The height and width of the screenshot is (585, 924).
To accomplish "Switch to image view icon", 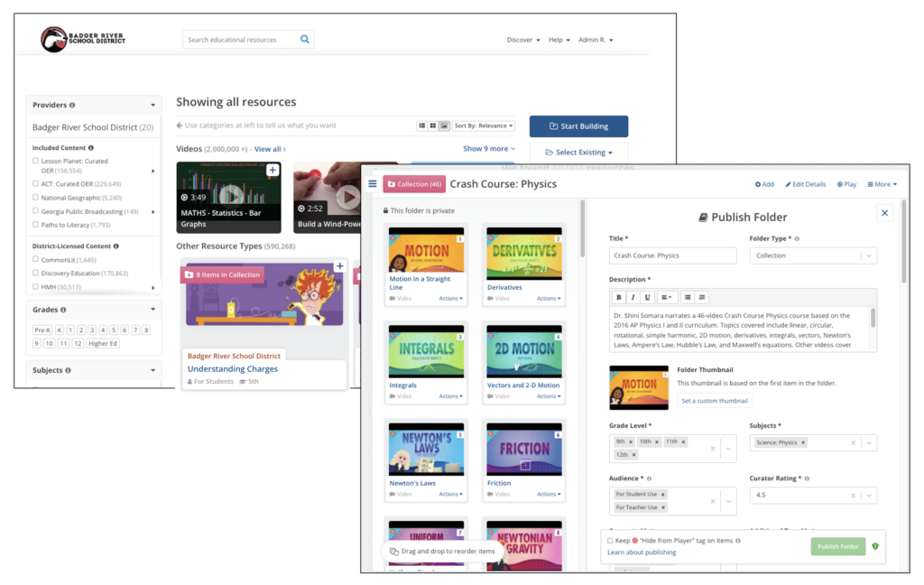I will pos(444,125).
